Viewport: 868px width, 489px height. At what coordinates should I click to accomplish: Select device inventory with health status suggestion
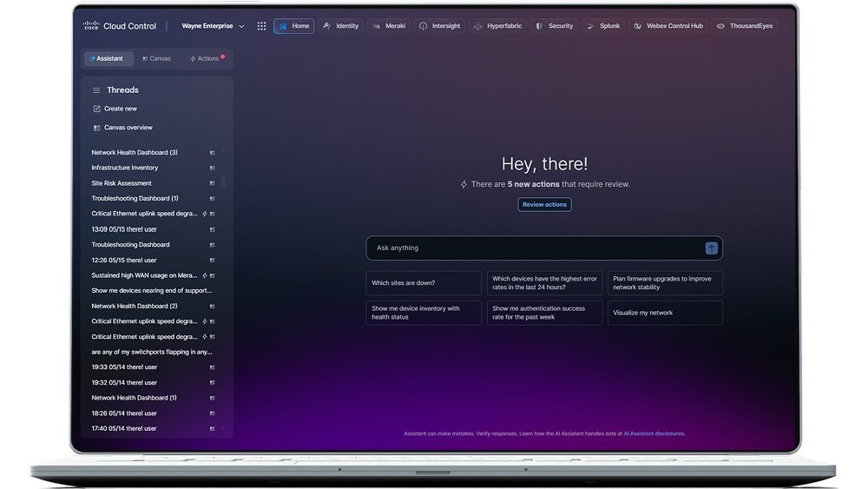pos(424,313)
